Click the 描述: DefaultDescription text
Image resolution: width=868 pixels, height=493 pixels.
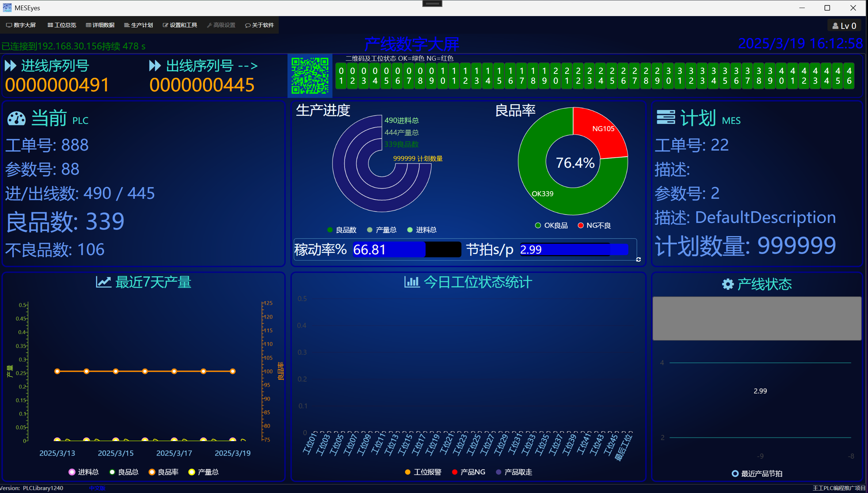(745, 217)
